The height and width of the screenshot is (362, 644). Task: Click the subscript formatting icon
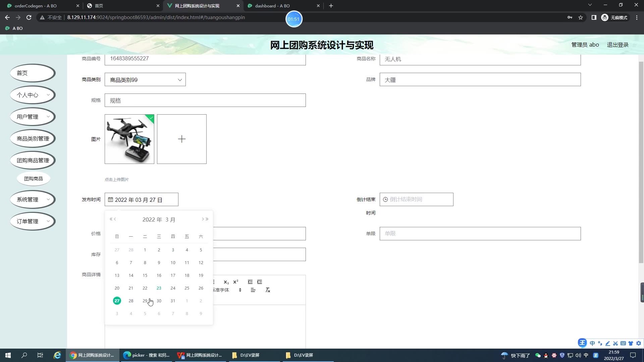[226, 282]
